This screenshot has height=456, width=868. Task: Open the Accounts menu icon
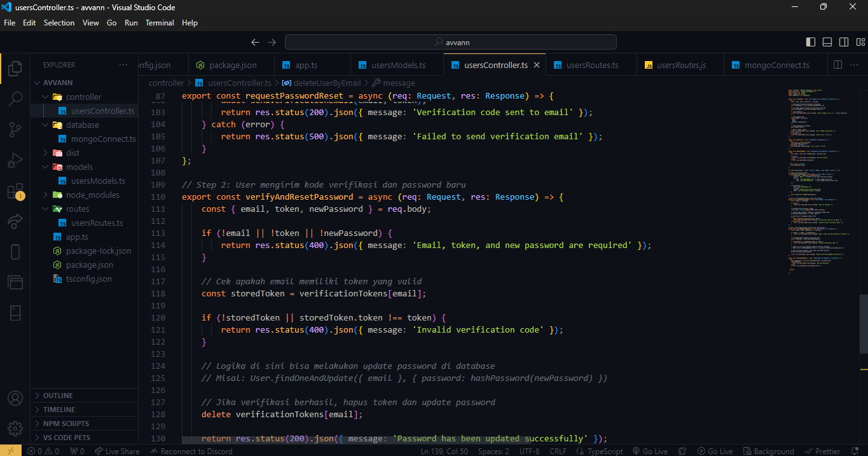coord(15,398)
